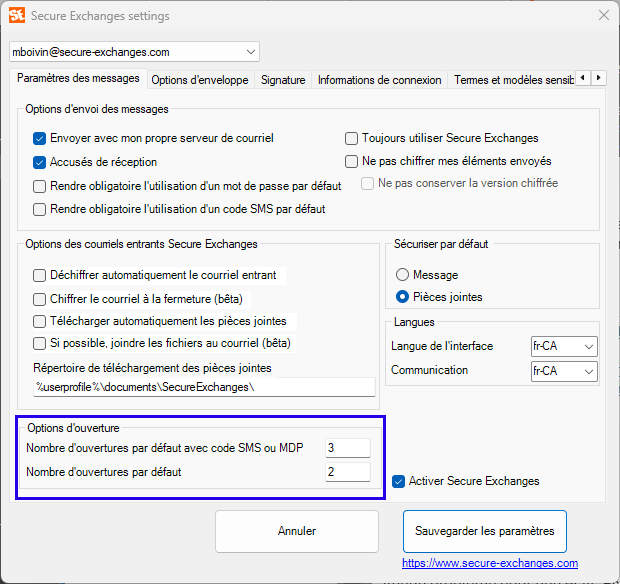Open Termes et modèles sensibles tab
The height and width of the screenshot is (584, 620).
[513, 80]
